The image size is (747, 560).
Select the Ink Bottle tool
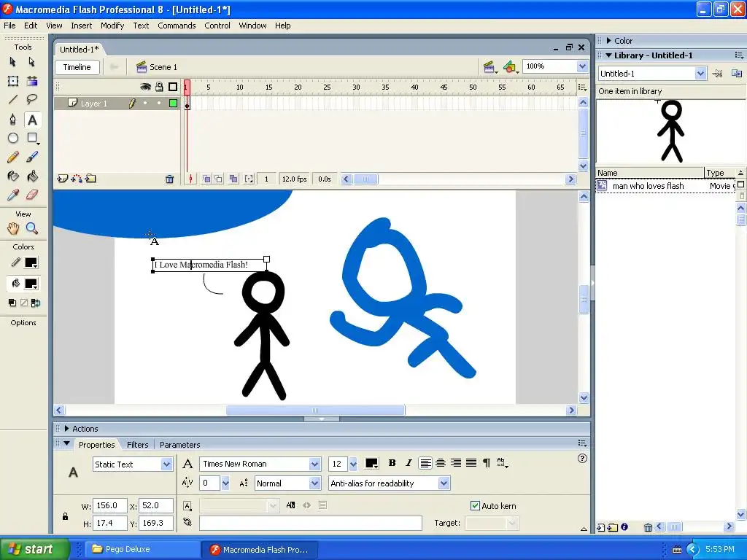[13, 176]
